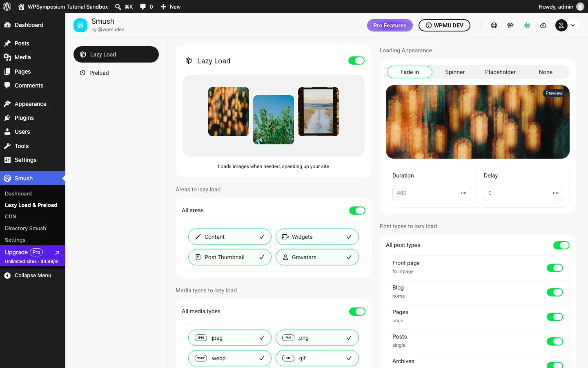Click the WordPress logo in admin bar
The image size is (588, 368).
(7, 7)
